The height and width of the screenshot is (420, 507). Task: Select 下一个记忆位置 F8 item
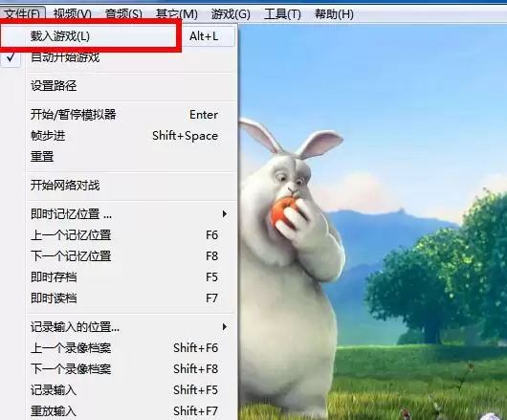118,256
